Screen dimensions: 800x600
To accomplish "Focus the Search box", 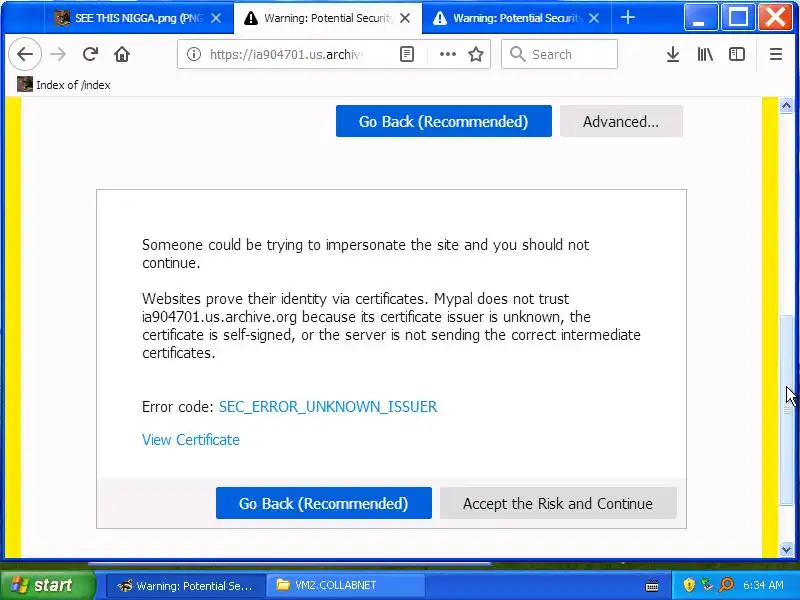I will click(559, 54).
